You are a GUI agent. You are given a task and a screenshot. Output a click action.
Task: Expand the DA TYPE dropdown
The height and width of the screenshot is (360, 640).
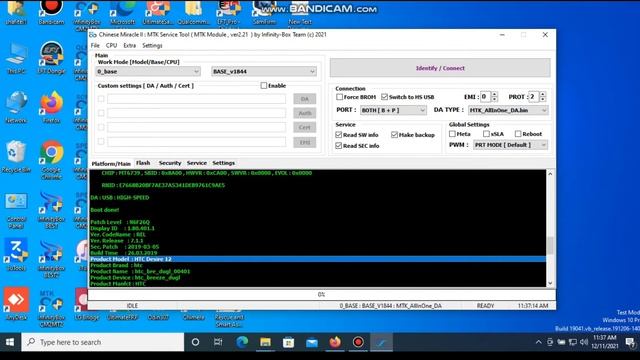pyautogui.click(x=508, y=110)
